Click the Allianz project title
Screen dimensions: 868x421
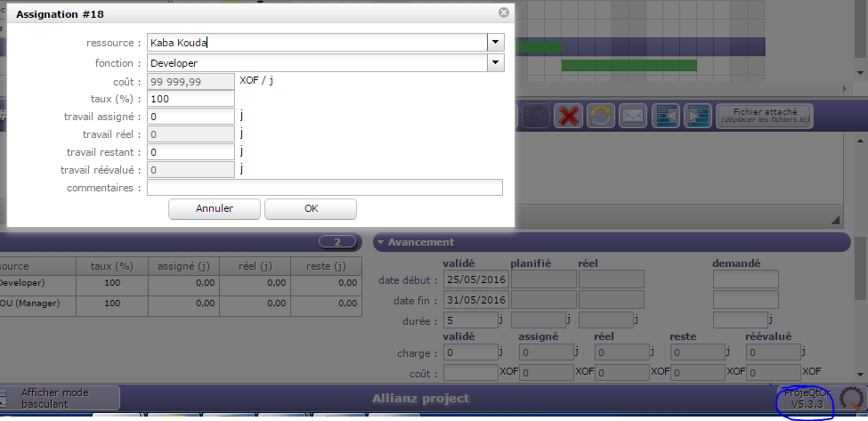coord(421,399)
